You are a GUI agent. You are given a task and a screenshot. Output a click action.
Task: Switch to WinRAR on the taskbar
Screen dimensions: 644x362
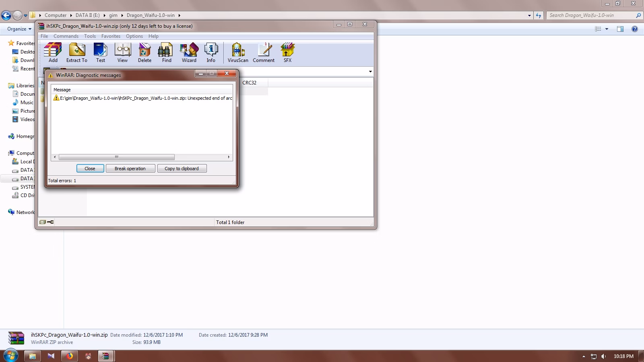[x=105, y=356]
